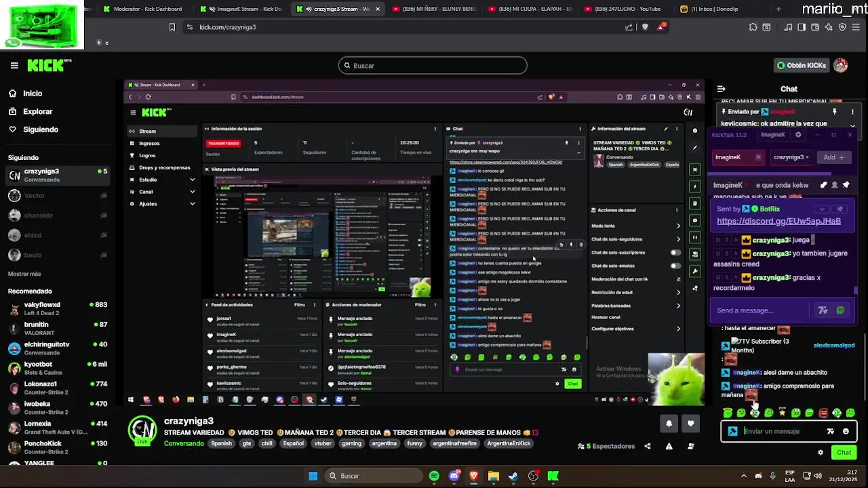Screen dimensions: 868x488
Task: Open KickTalk settings gear
Action: pyautogui.click(x=798, y=135)
